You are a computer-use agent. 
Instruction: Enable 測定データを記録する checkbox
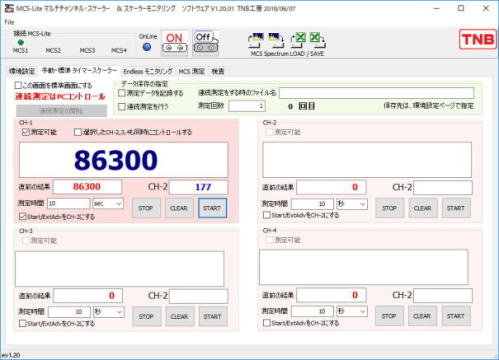(x=122, y=93)
